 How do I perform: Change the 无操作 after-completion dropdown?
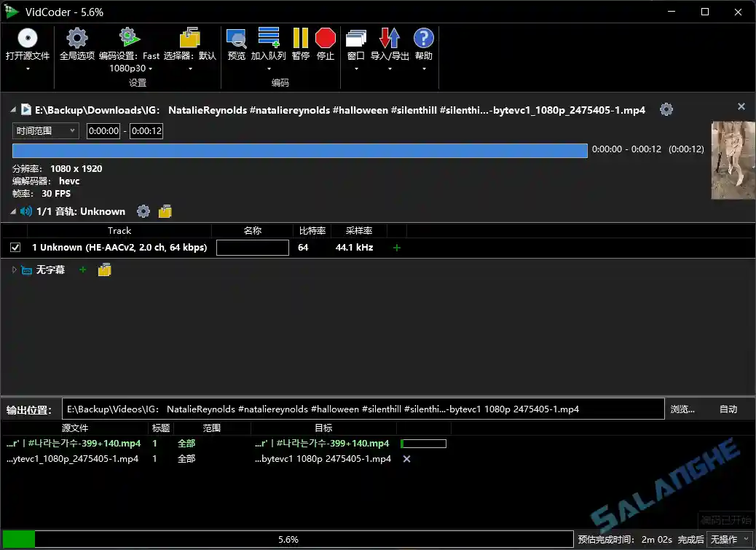[728, 539]
